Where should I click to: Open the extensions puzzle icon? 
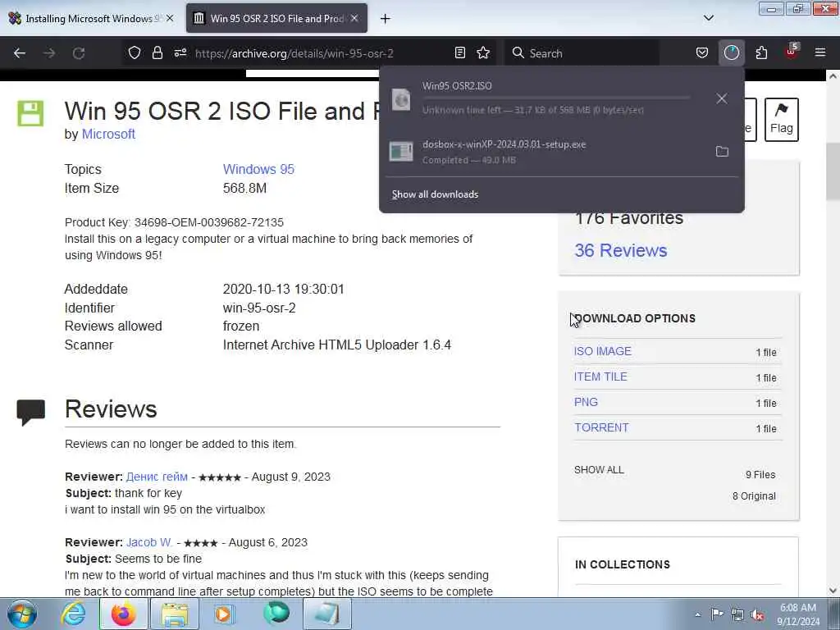[761, 52]
